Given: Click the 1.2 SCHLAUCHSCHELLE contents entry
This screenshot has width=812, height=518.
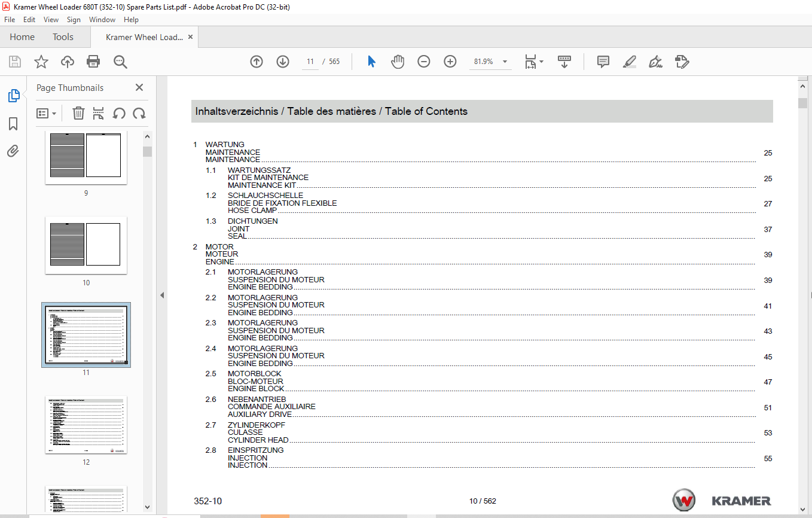Looking at the screenshot, I should point(489,203).
